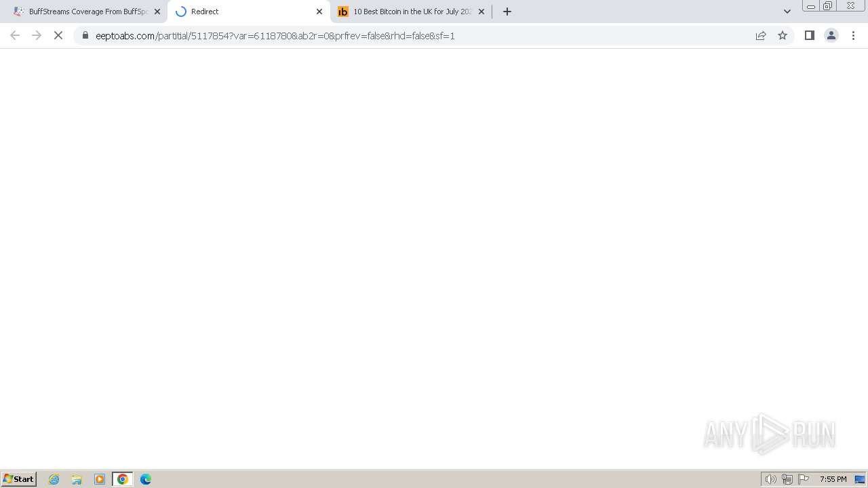Show desktop via tray monitor icon
868x488 pixels.
[x=860, y=479]
